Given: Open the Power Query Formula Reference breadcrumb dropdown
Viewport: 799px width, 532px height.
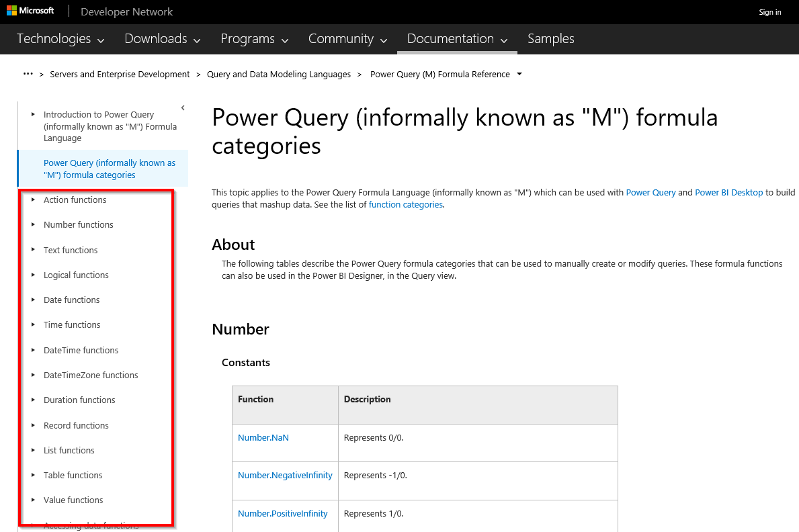Looking at the screenshot, I should [519, 75].
